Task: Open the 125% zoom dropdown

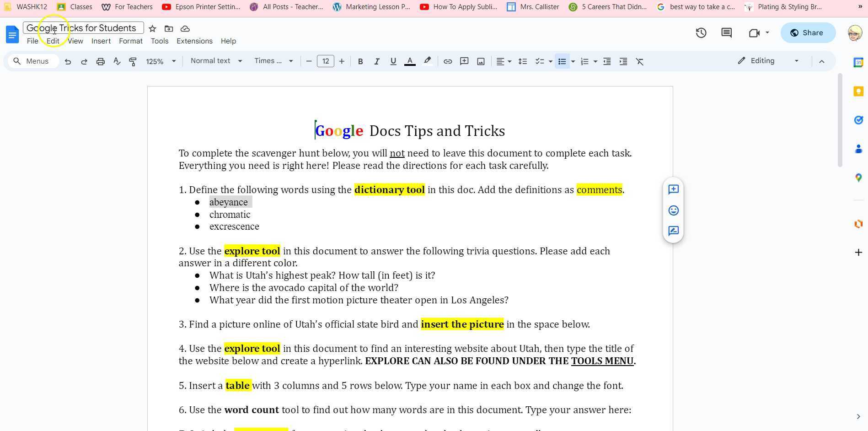Action: pos(160,61)
